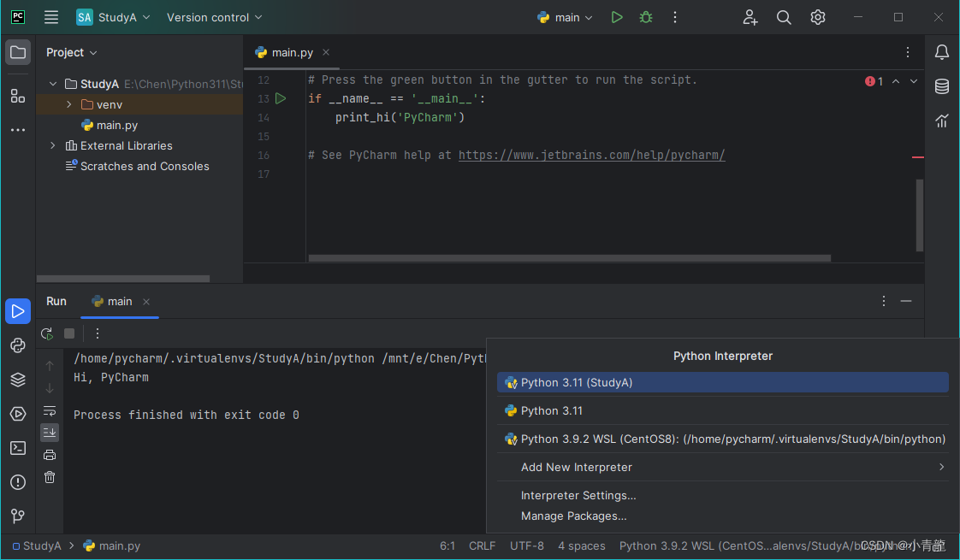The height and width of the screenshot is (560, 960).
Task: Open Python Packages layers icon
Action: [18, 380]
